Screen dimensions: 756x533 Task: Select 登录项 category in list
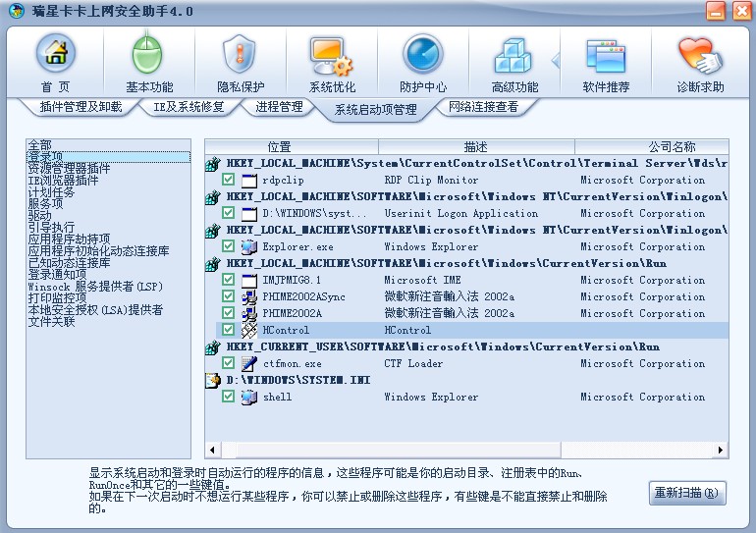(108, 157)
